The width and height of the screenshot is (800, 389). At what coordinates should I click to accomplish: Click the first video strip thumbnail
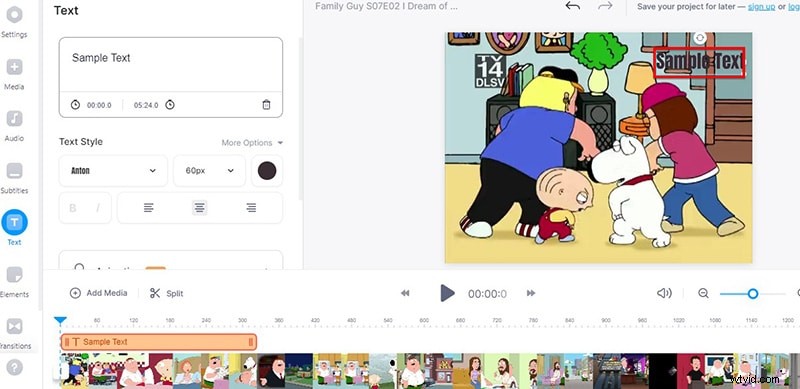click(74, 371)
